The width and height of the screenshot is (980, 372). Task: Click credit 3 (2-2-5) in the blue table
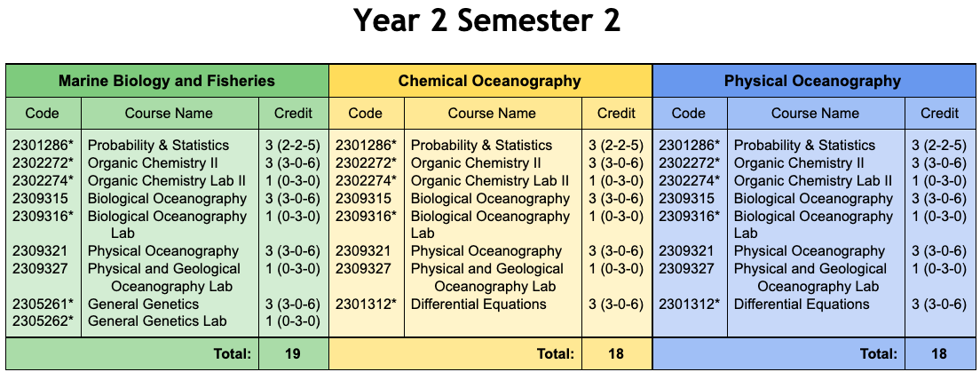pos(939,146)
